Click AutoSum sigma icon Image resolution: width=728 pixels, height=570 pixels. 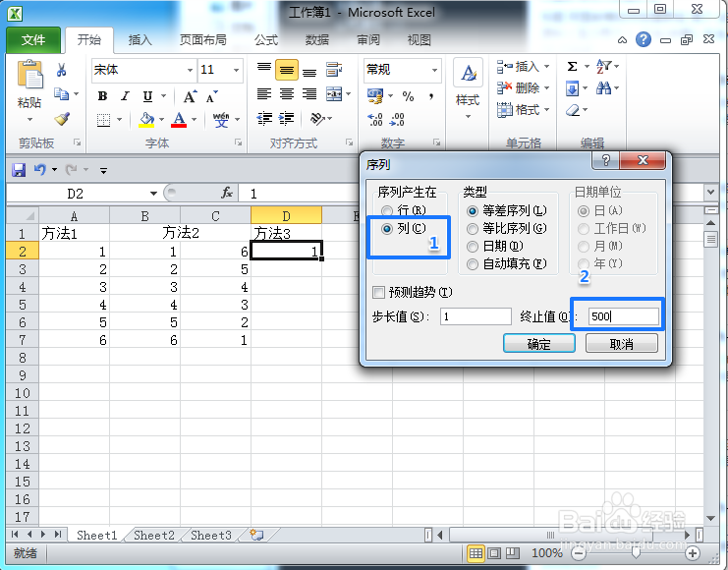point(573,67)
